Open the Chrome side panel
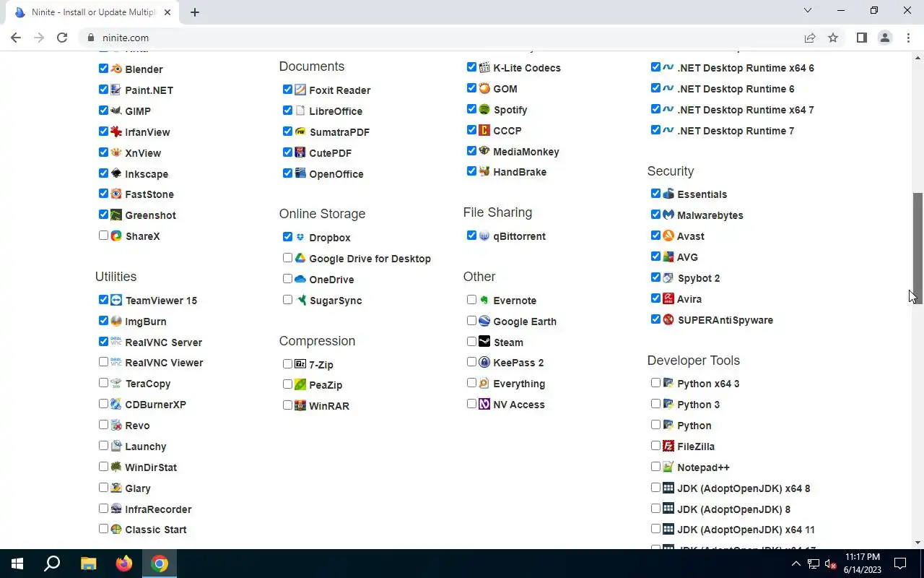The width and height of the screenshot is (924, 578). [x=862, y=38]
